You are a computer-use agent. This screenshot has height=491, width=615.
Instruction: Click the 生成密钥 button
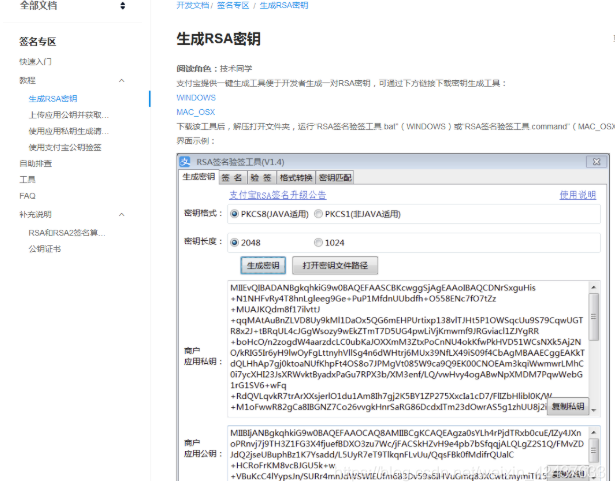(263, 266)
